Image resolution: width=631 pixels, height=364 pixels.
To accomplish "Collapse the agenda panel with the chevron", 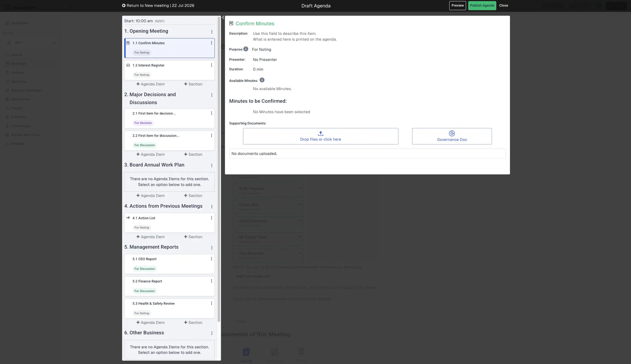I will [223, 18].
